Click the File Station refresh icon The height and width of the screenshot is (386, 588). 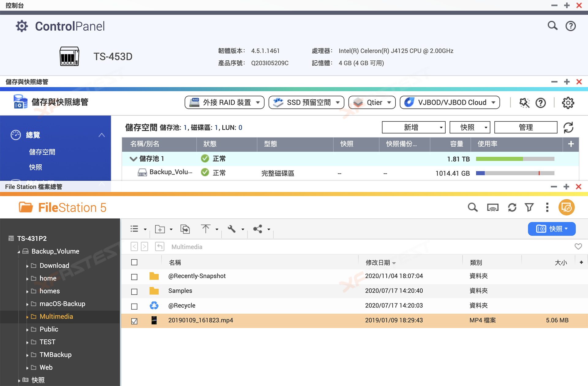click(x=512, y=208)
